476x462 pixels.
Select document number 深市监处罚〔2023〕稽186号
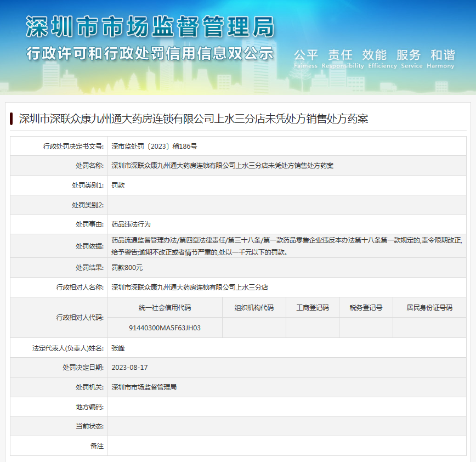pos(154,147)
